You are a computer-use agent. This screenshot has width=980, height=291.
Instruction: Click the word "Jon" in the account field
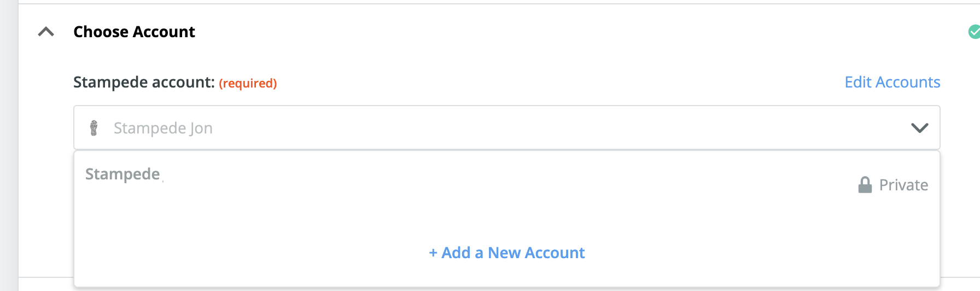201,128
